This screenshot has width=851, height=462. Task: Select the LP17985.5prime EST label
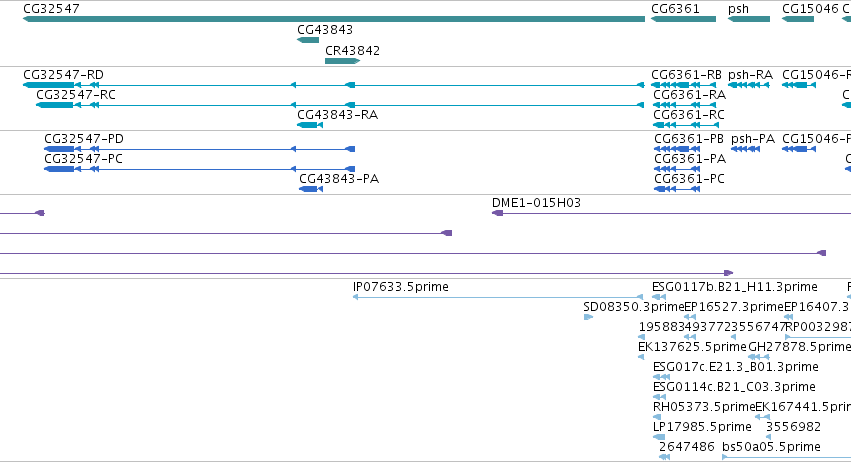(702, 427)
